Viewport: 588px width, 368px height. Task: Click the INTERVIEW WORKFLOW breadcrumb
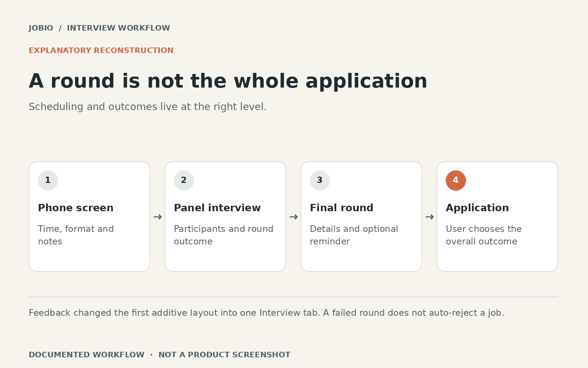click(x=118, y=28)
